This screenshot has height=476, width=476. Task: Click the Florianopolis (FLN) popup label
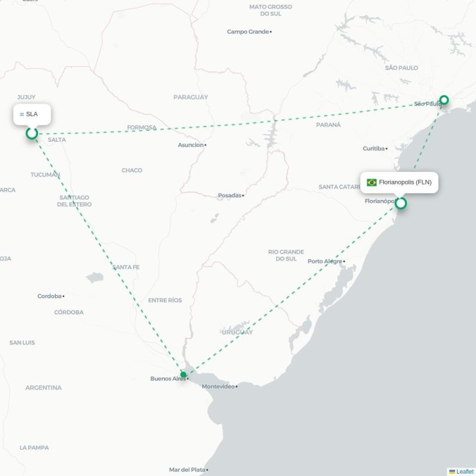point(405,182)
